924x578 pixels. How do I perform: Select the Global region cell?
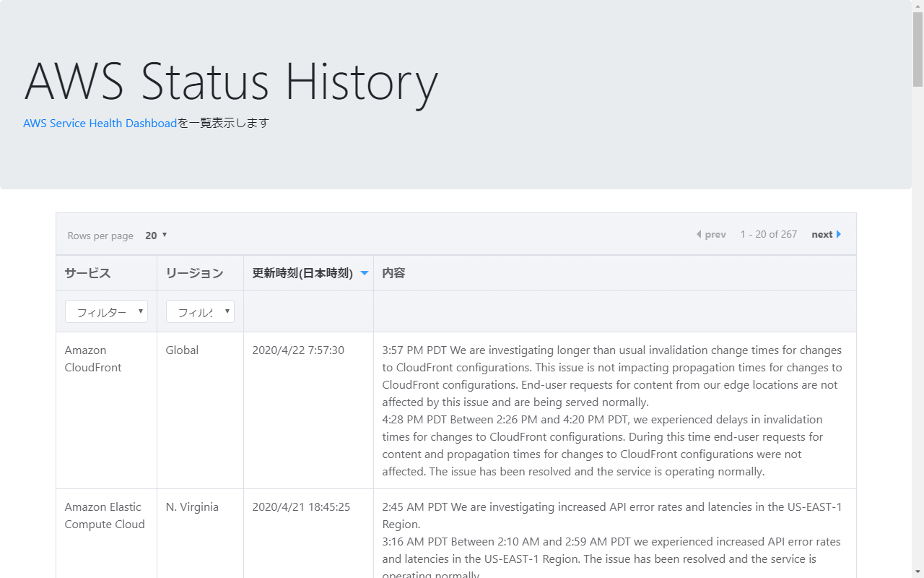(x=182, y=350)
